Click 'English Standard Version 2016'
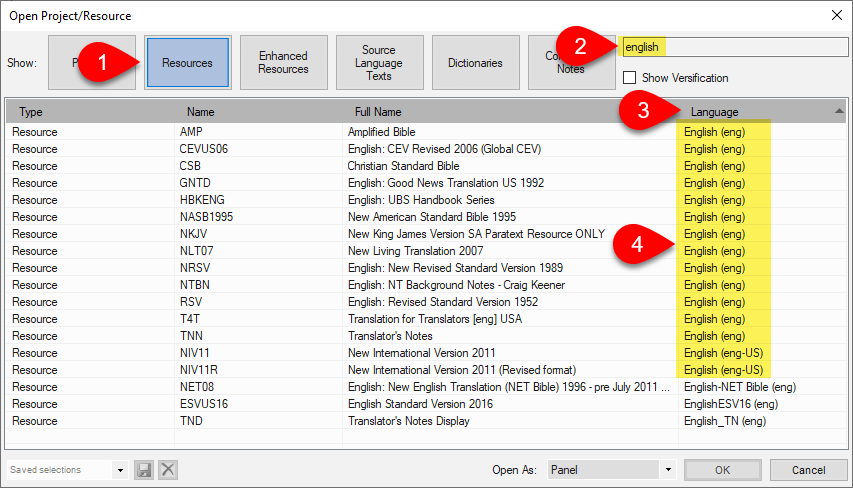Viewport: 853px width, 488px height. pyautogui.click(x=420, y=404)
